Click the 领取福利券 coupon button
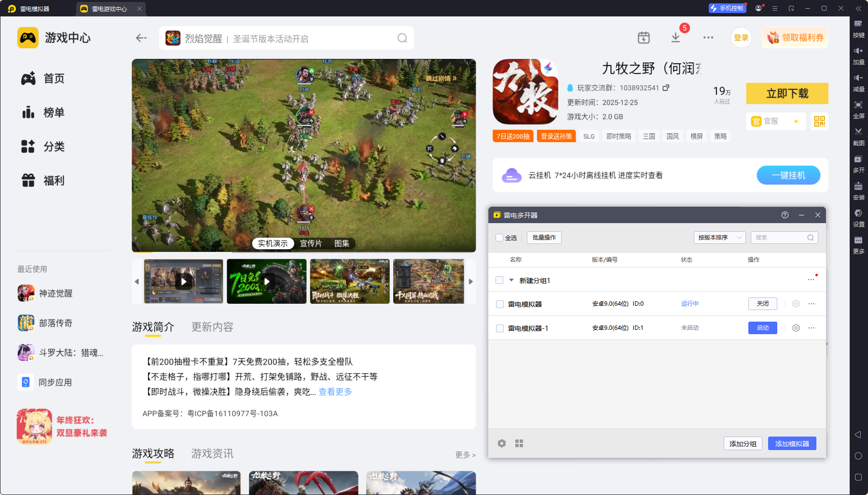Image resolution: width=868 pixels, height=495 pixels. pos(795,38)
